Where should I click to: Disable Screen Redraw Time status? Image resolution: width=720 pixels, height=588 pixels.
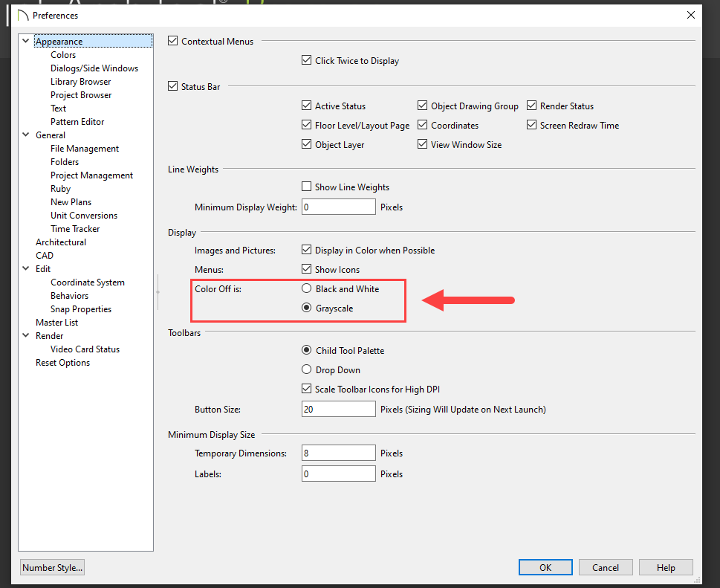(532, 126)
